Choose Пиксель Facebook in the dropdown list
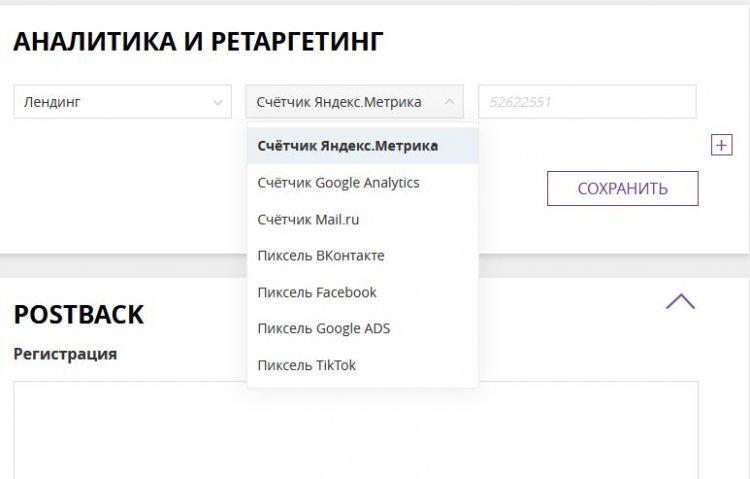The height and width of the screenshot is (479, 750). pyautogui.click(x=316, y=292)
